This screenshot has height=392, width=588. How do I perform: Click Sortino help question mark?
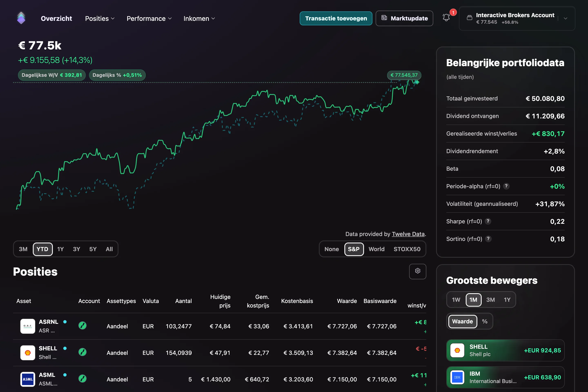coord(488,239)
